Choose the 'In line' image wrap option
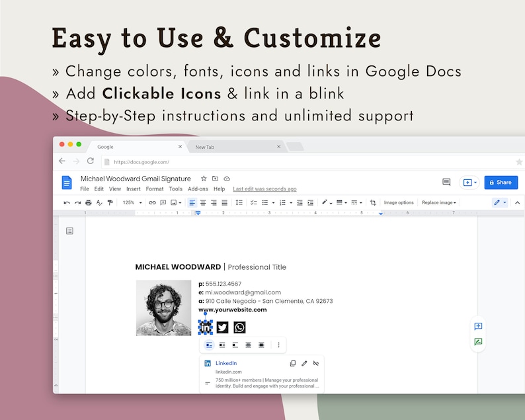Screen dimensions: 525x420 (209, 345)
